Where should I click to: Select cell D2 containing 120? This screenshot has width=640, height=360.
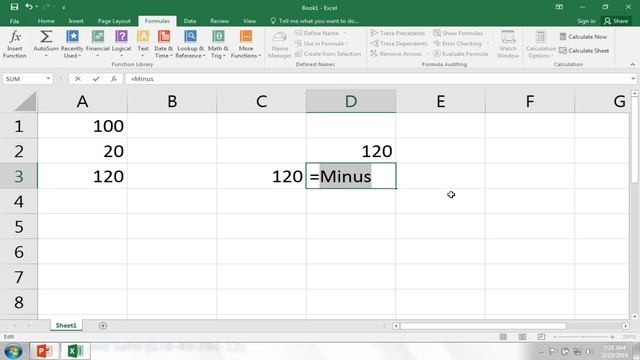351,151
